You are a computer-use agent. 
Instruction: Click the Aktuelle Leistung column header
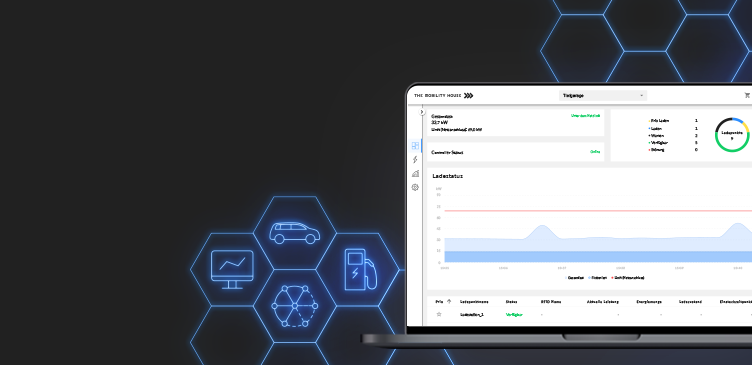click(603, 302)
